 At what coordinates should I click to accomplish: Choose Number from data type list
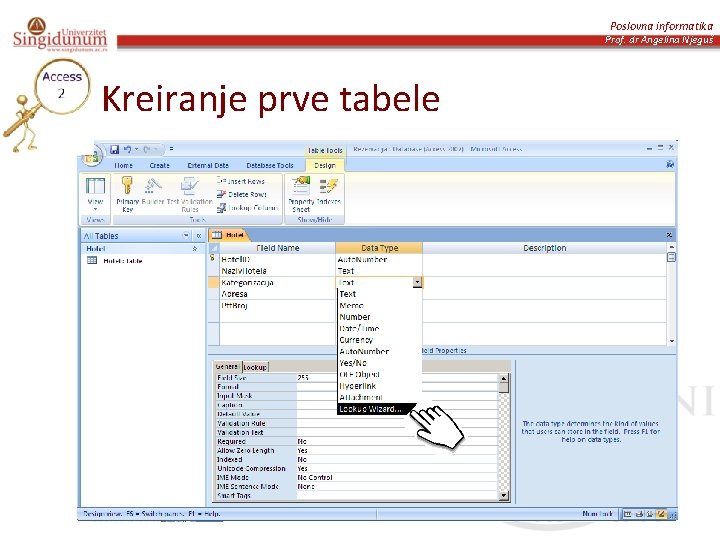379,317
